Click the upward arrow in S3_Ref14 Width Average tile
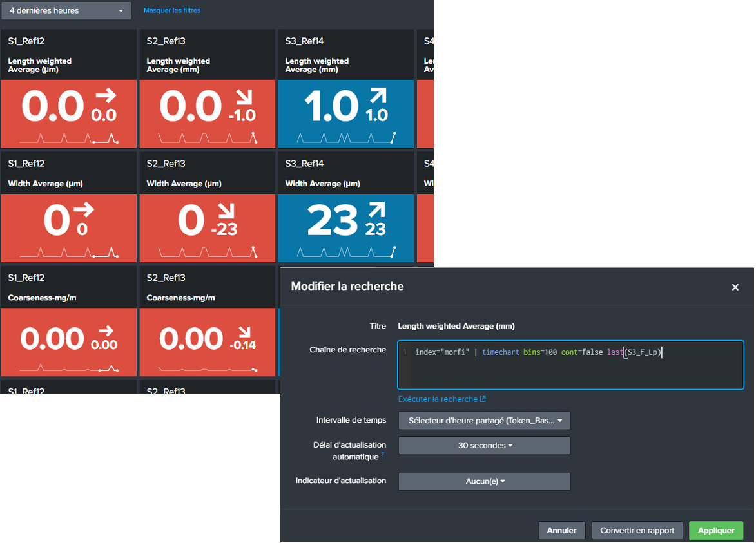Viewport: 756px width, 543px height. [x=377, y=210]
